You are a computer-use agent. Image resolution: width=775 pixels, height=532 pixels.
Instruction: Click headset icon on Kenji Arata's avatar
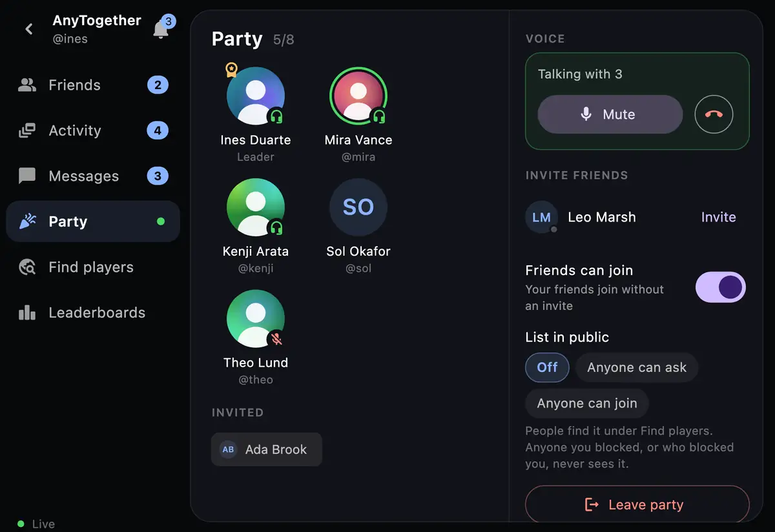pos(276,228)
